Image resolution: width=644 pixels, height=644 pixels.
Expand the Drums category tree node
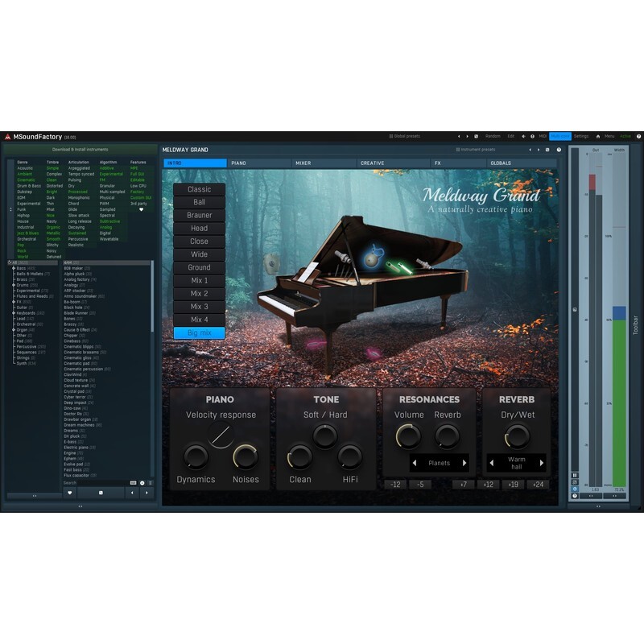point(14,285)
